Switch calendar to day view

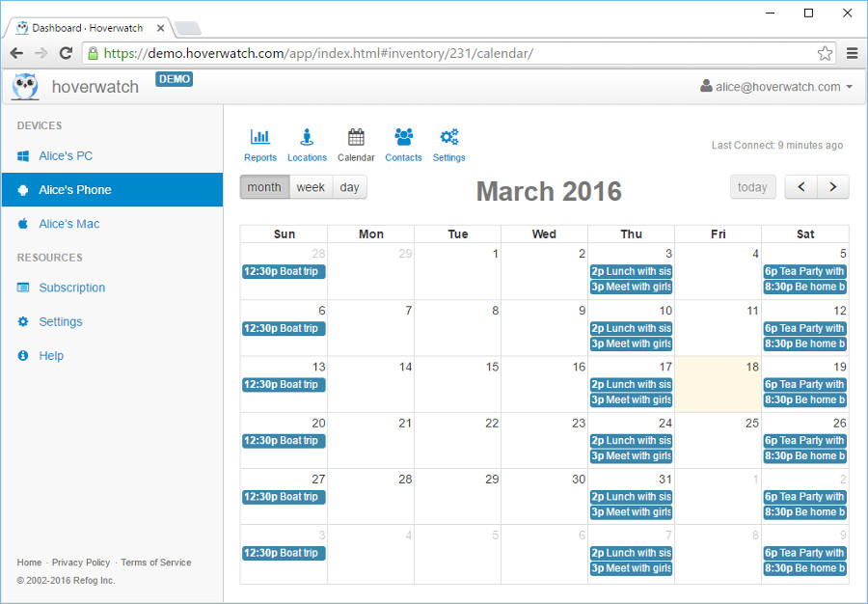349,187
